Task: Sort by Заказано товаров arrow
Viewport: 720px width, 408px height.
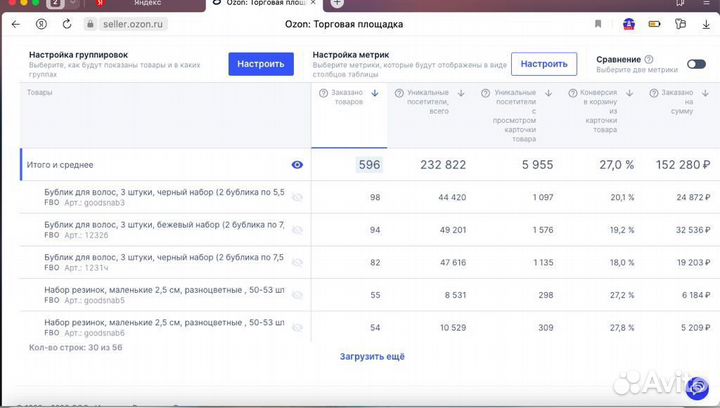Action: [x=375, y=93]
